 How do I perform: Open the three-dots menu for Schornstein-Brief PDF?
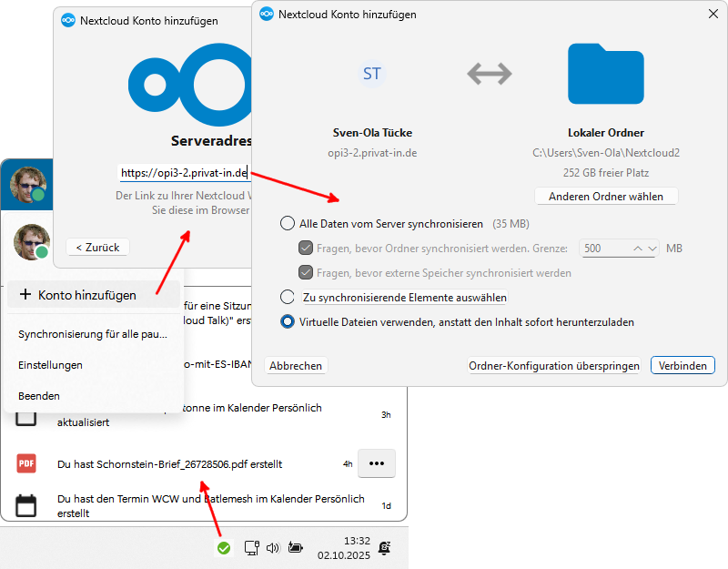(376, 463)
